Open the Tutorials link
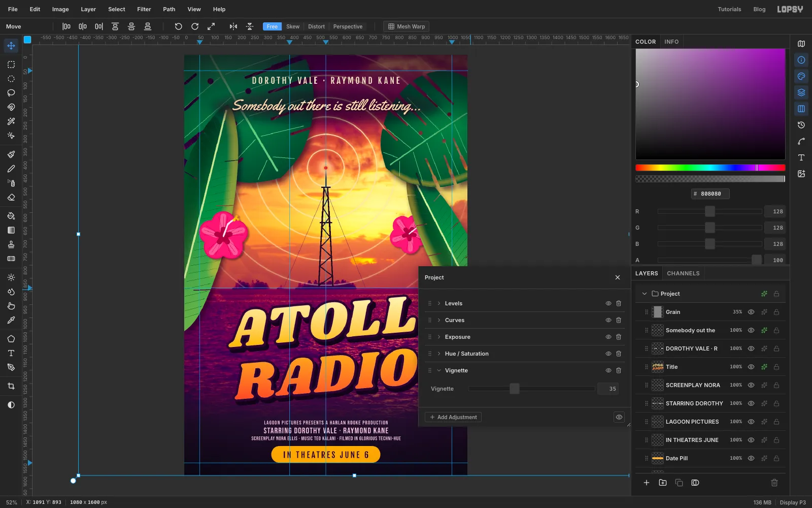812x508 pixels. point(729,9)
